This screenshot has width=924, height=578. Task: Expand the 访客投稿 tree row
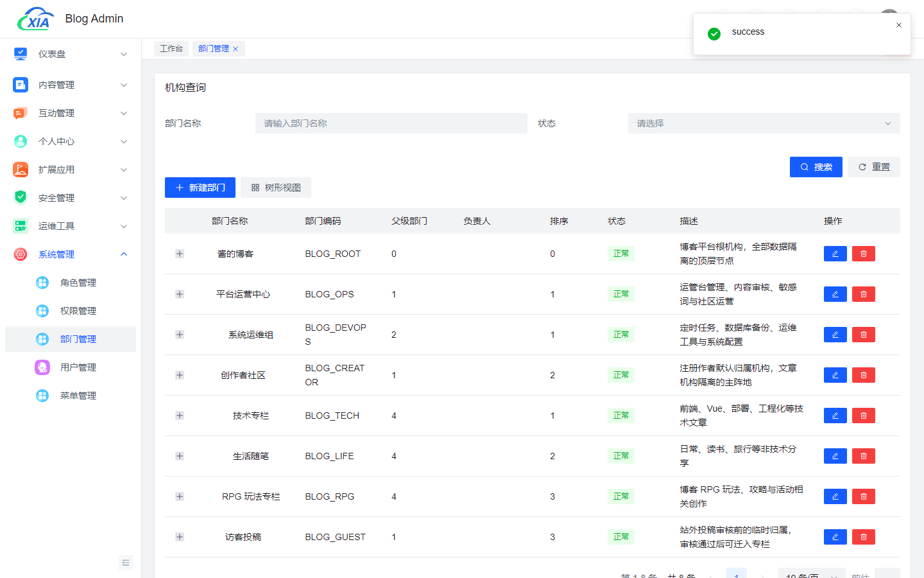click(180, 537)
